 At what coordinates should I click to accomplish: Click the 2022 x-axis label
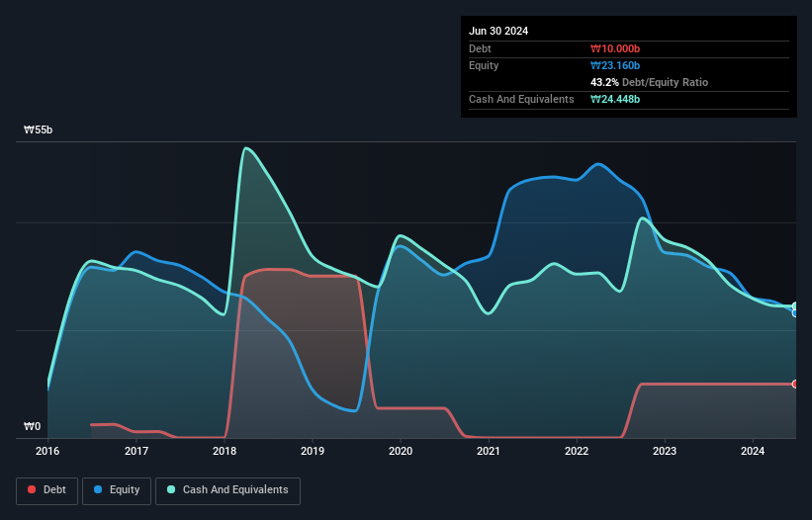(x=577, y=451)
